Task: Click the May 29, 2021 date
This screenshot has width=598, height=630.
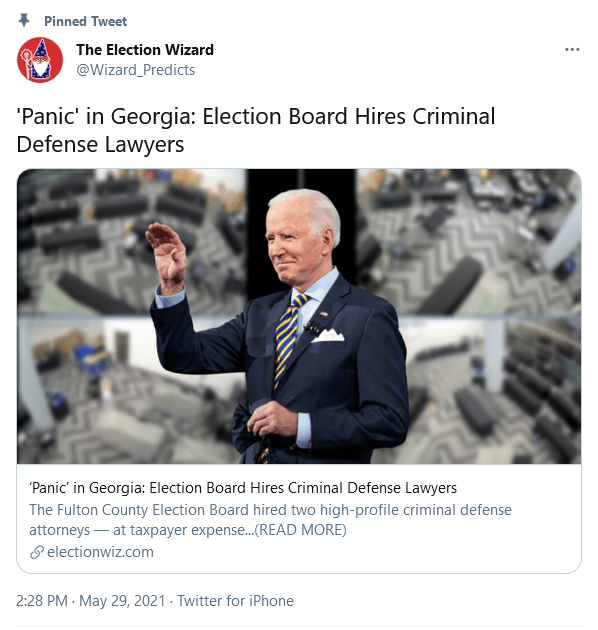Action: 122,601
